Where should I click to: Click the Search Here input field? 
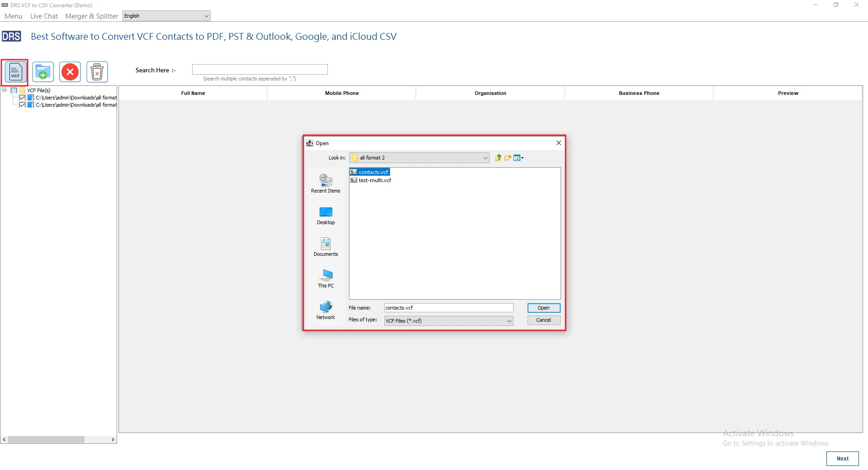click(x=259, y=69)
